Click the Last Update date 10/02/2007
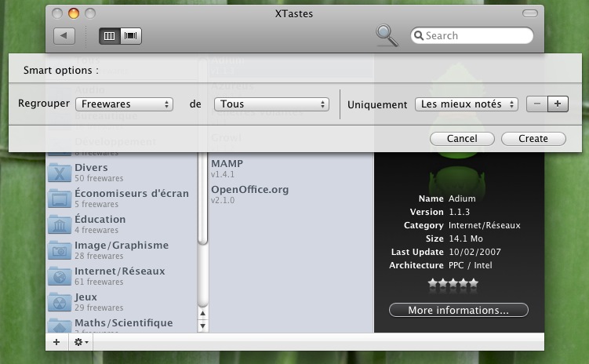Screen dimensions: 589x364 tap(474, 252)
